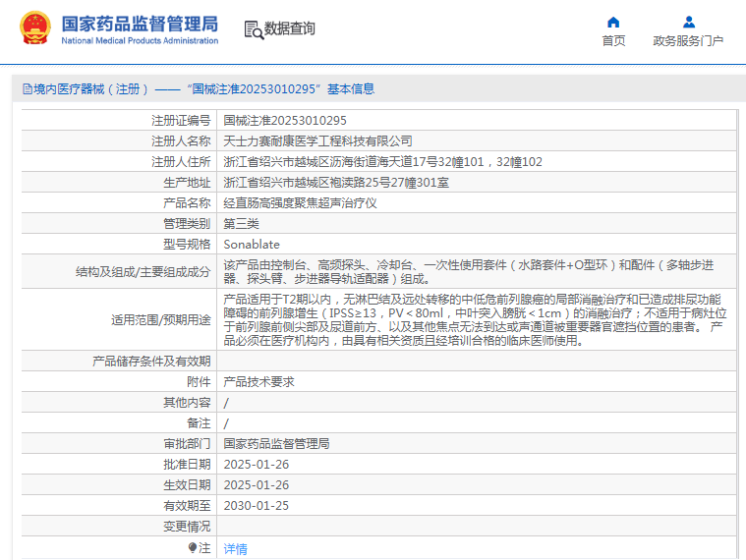
Task: Click the 结构及组成/主要组成成分 label
Action: pos(143,272)
